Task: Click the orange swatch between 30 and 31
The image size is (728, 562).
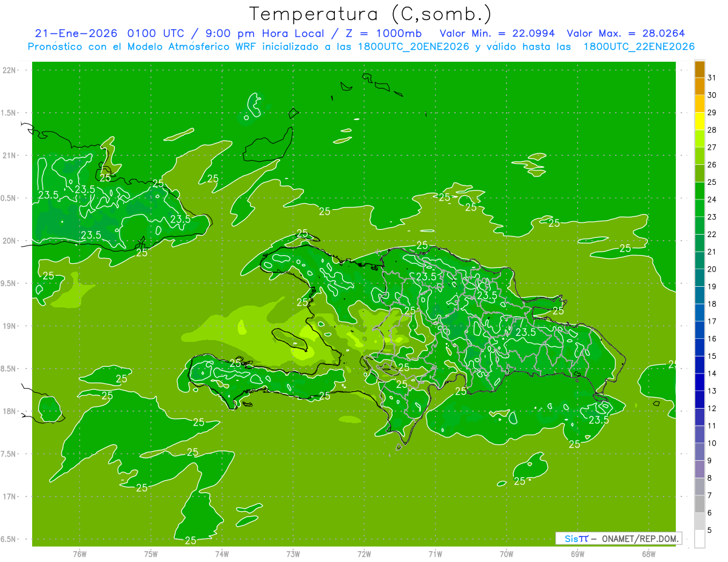Action: [699, 86]
